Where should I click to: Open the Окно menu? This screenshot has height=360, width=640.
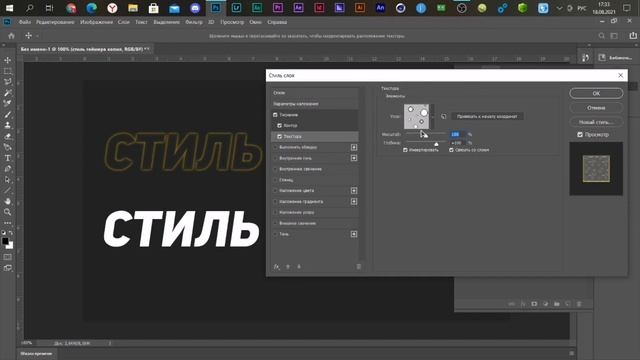pyautogui.click(x=256, y=22)
